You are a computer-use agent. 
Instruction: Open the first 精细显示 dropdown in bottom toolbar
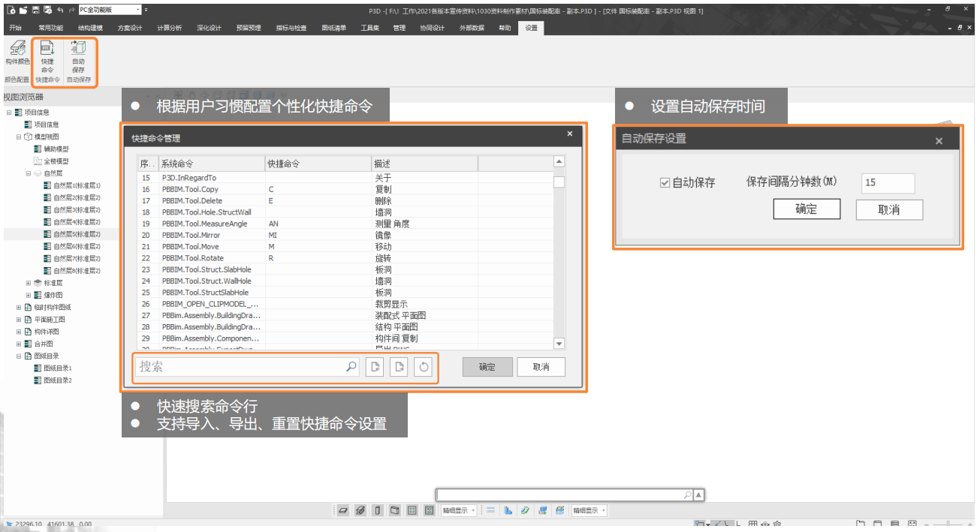pos(458,510)
